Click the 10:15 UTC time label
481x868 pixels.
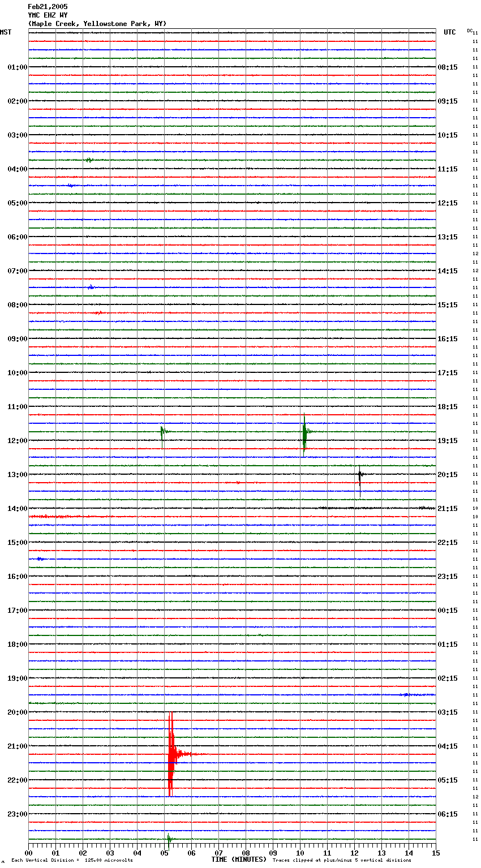pos(448,135)
